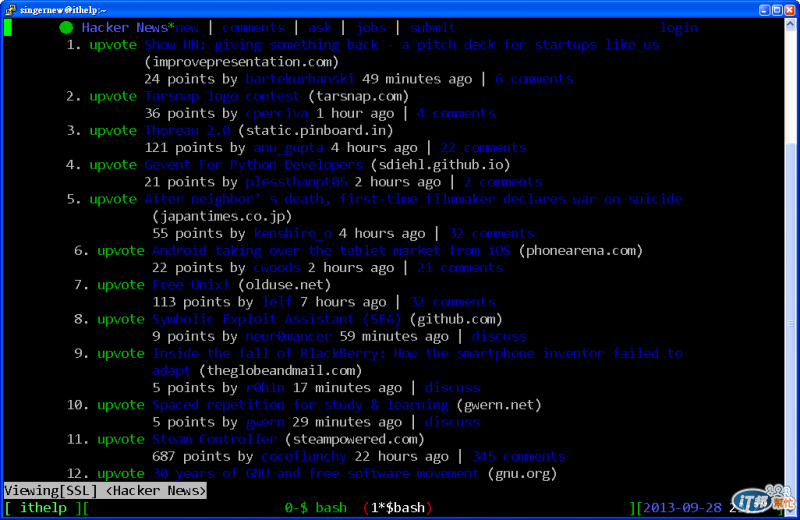
Task: Upvote the Android tablet market story
Action: click(x=121, y=251)
